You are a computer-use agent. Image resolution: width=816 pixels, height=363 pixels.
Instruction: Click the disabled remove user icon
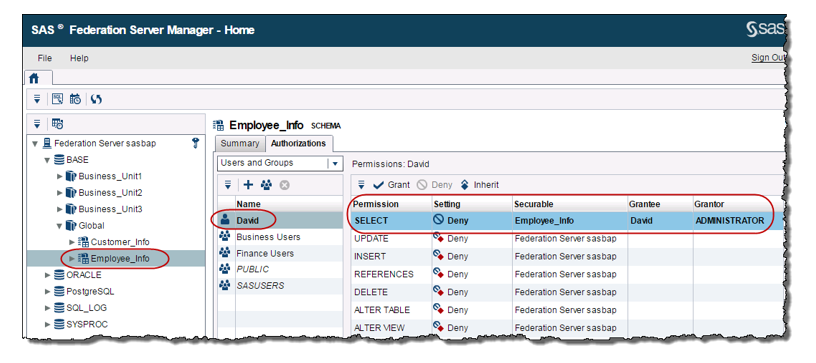coord(284,185)
